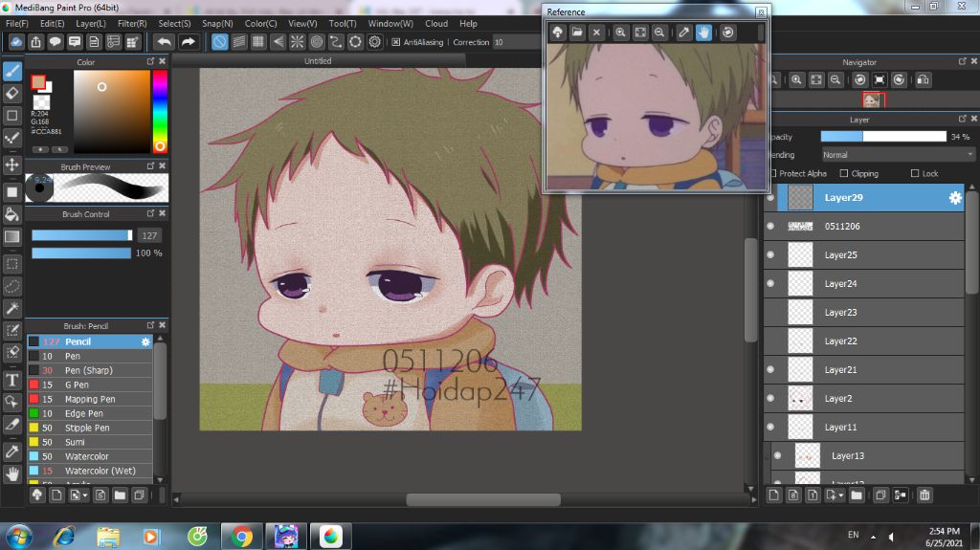980x550 pixels.
Task: Select the Watercolor brush
Action: pyautogui.click(x=89, y=456)
